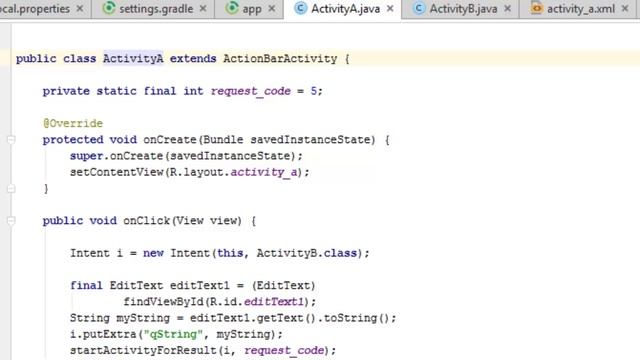Image resolution: width=640 pixels, height=360 pixels.
Task: Click request_code in the field declaration
Action: click(251, 91)
